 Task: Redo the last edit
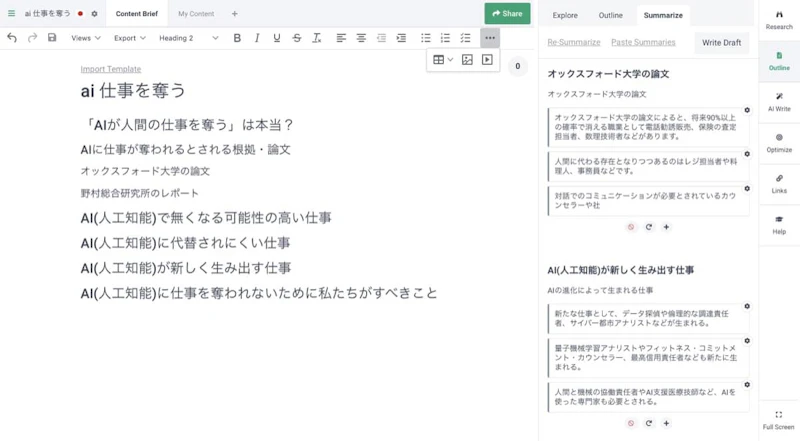pos(32,38)
